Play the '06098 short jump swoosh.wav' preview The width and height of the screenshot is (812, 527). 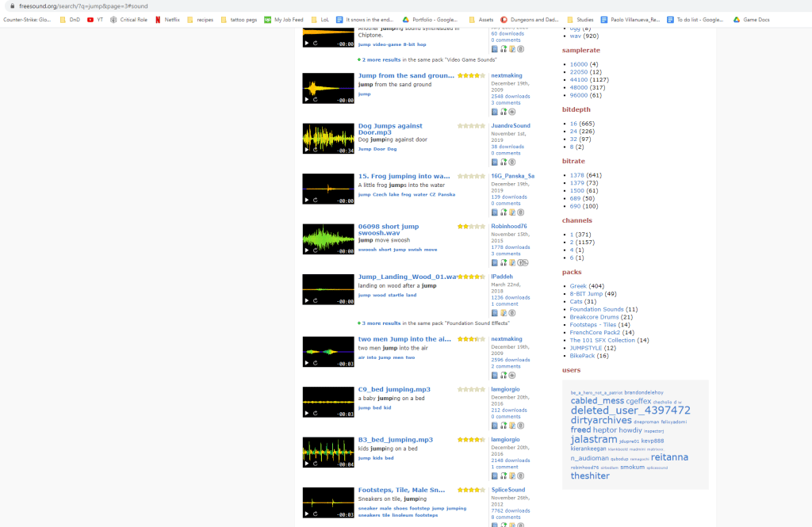(x=307, y=250)
